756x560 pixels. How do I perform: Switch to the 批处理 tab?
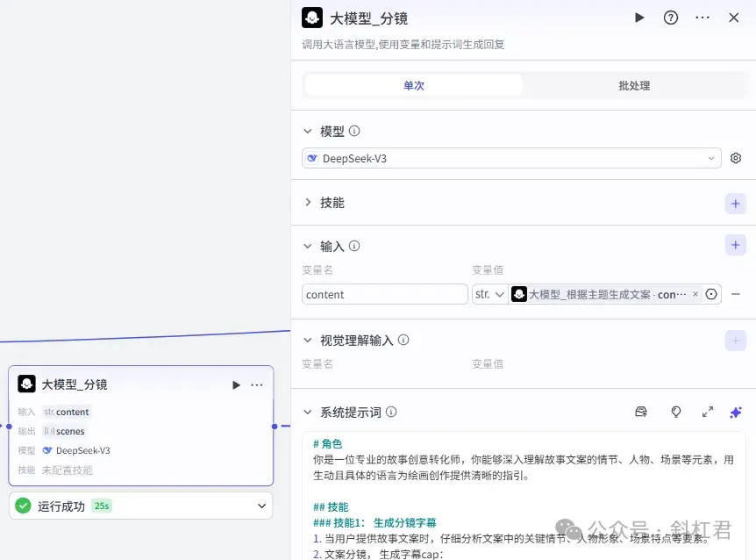pos(634,85)
